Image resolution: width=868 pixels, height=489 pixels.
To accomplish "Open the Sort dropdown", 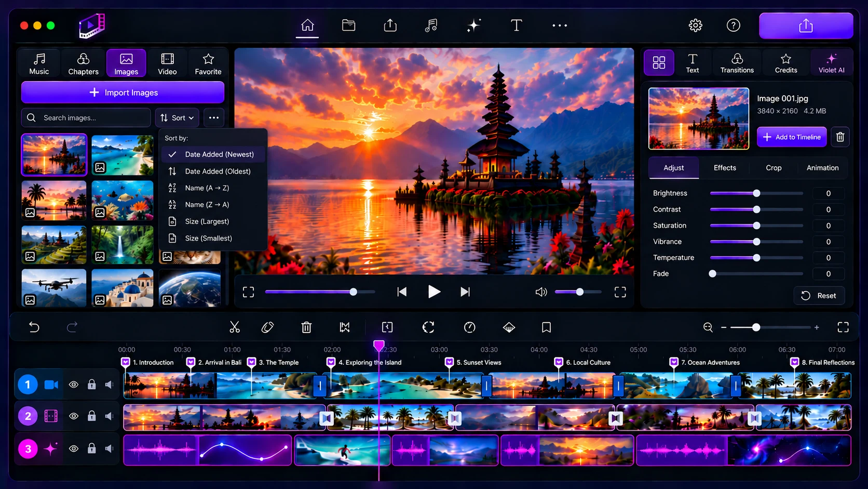I will tap(177, 118).
